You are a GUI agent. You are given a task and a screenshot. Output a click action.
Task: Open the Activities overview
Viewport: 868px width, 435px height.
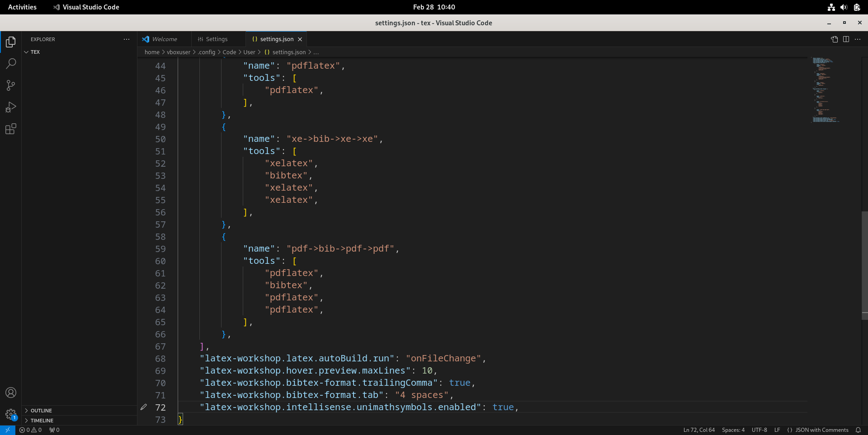(x=22, y=7)
